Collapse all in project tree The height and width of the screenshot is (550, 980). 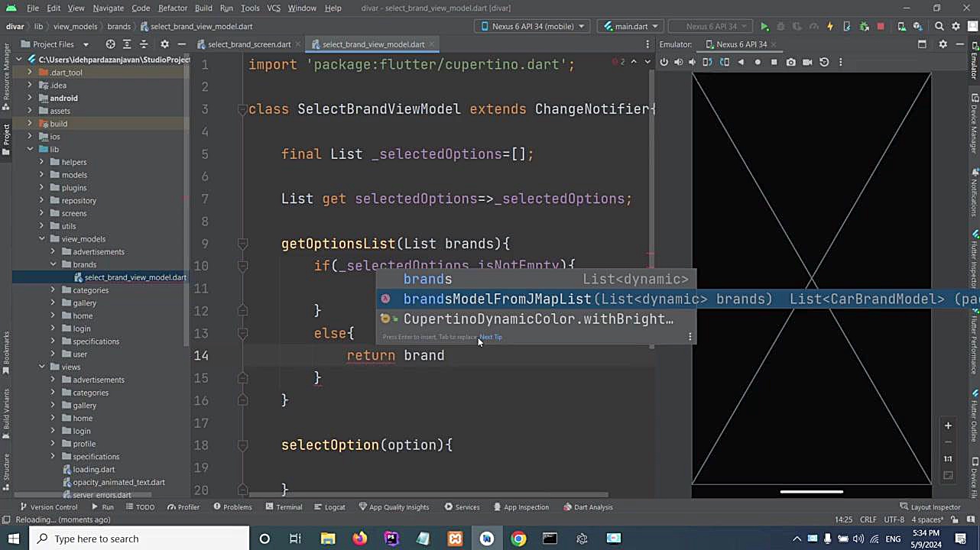[143, 44]
